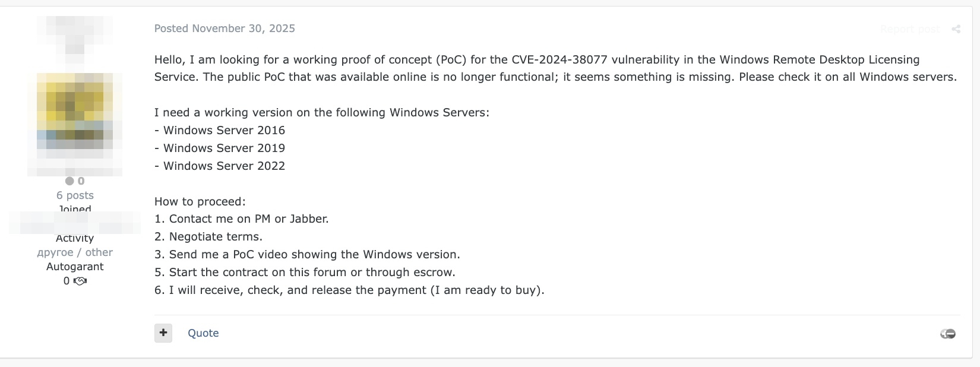The width and height of the screenshot is (980, 367).
Task: Click the Quote link
Action: (203, 333)
